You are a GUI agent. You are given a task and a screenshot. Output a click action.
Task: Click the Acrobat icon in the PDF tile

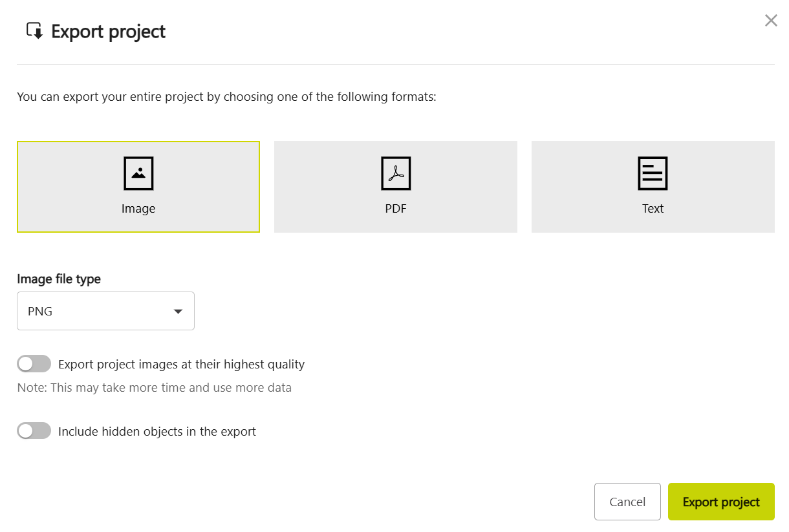(x=396, y=173)
